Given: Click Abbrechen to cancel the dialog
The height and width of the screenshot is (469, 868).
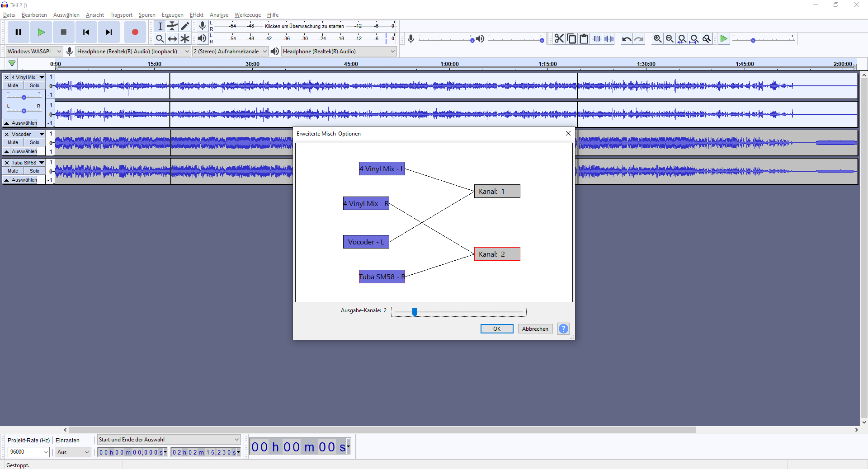Looking at the screenshot, I should pyautogui.click(x=535, y=329).
